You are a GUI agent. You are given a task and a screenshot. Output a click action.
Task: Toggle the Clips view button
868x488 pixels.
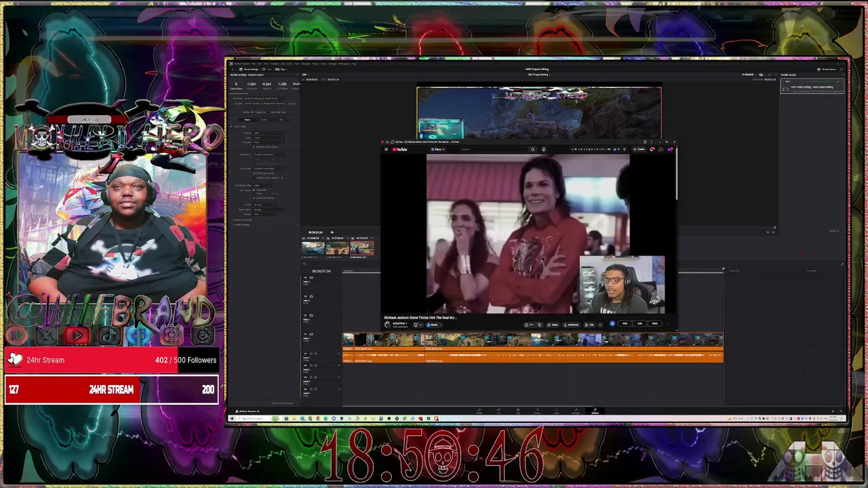(x=281, y=69)
